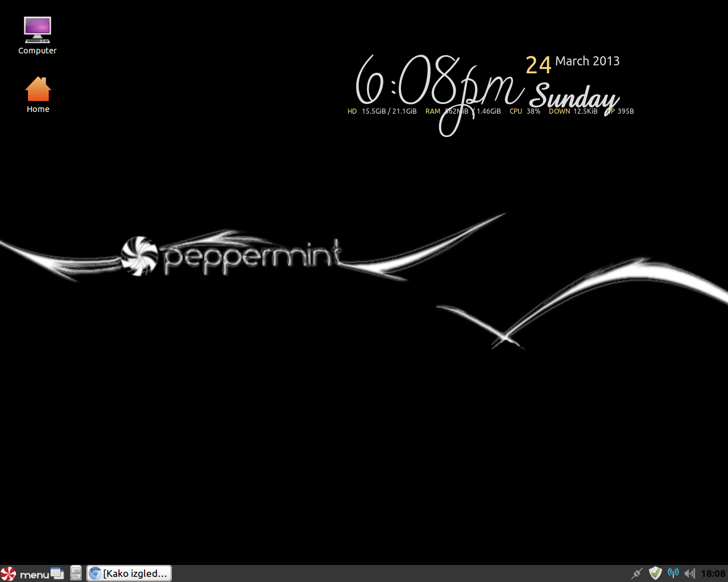Click the show desktop icon in the panel

(57, 573)
